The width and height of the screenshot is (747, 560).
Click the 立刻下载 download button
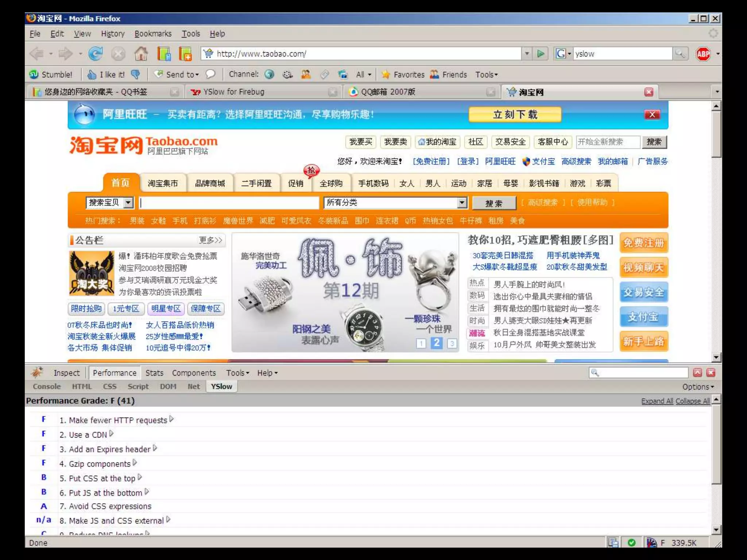tap(515, 114)
